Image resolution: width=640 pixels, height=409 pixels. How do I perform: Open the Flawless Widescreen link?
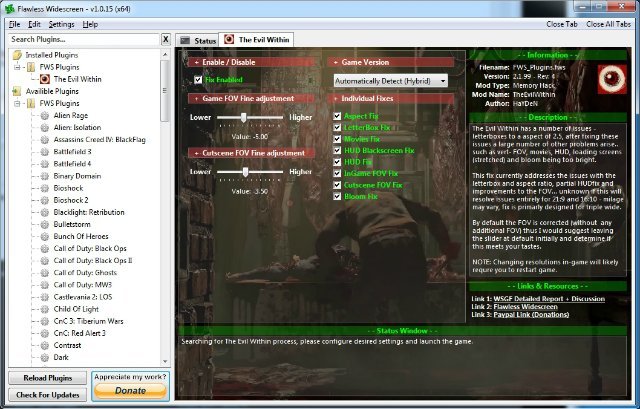click(x=525, y=307)
